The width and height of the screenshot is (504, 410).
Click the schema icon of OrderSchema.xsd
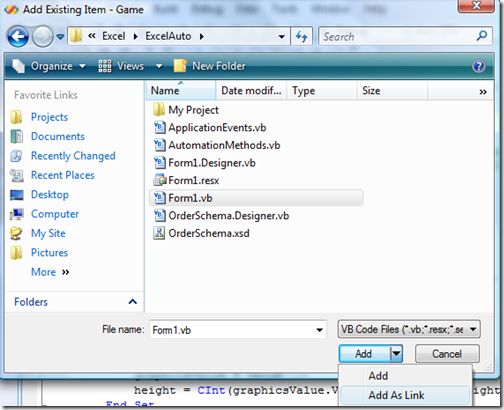159,233
